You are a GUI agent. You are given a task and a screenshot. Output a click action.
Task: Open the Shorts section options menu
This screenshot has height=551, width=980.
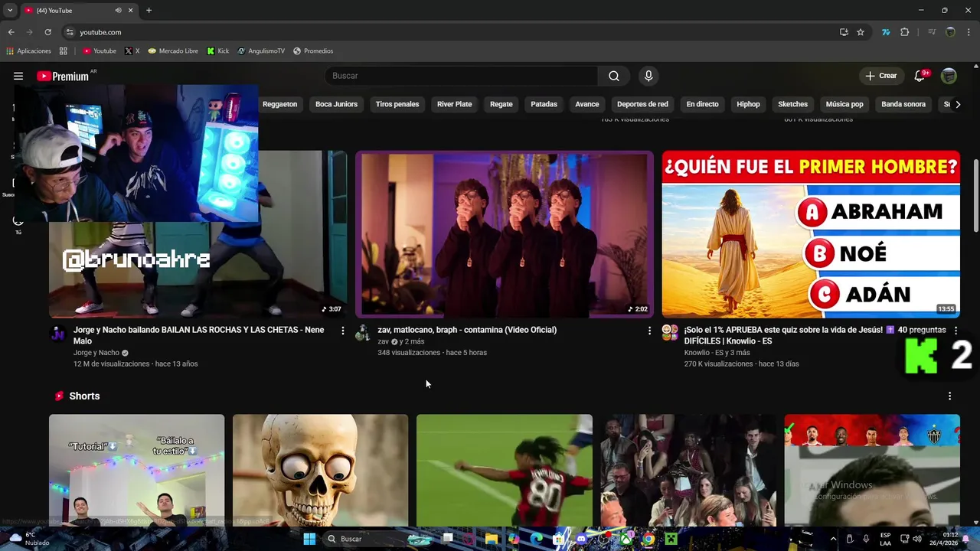pos(949,396)
